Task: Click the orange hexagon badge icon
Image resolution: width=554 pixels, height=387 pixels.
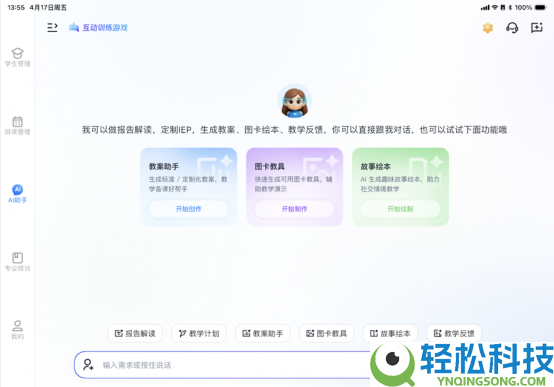Action: coord(488,28)
